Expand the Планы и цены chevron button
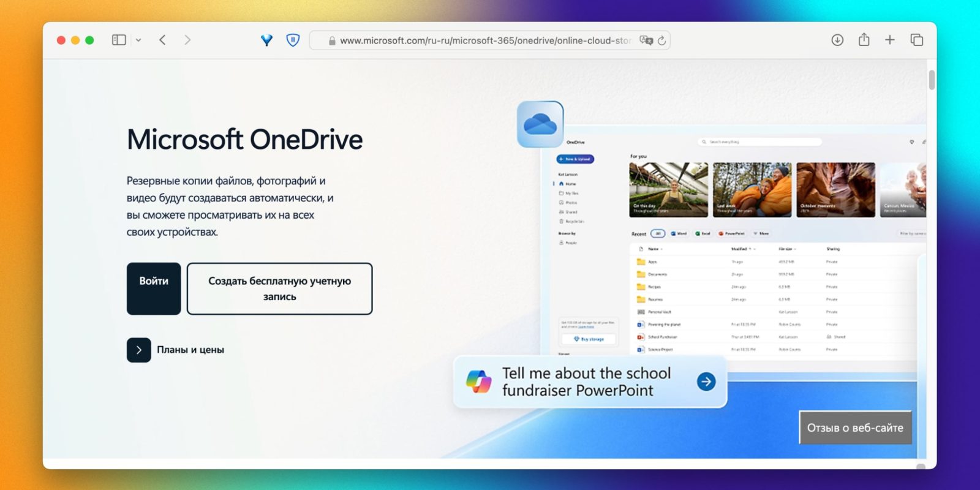This screenshot has width=980, height=490. click(x=139, y=350)
